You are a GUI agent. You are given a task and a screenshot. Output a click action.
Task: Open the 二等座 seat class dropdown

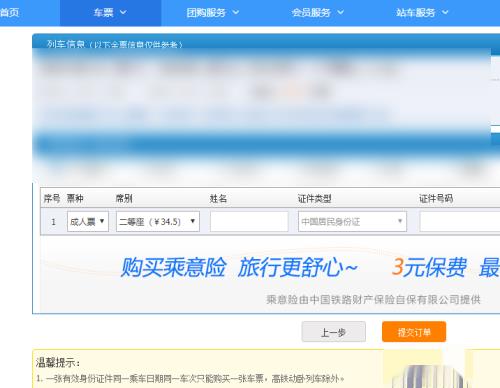[x=158, y=221]
